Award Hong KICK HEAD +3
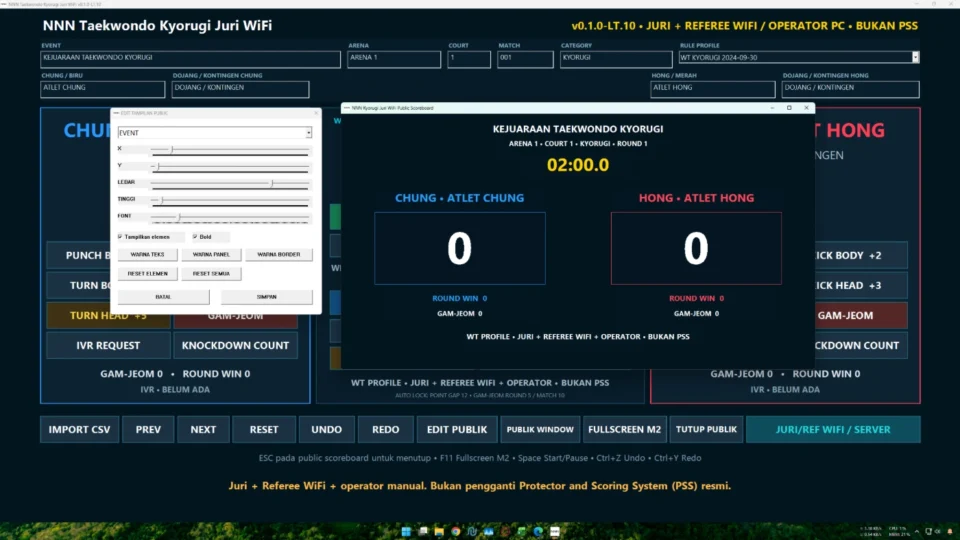The width and height of the screenshot is (960, 540). (861, 285)
